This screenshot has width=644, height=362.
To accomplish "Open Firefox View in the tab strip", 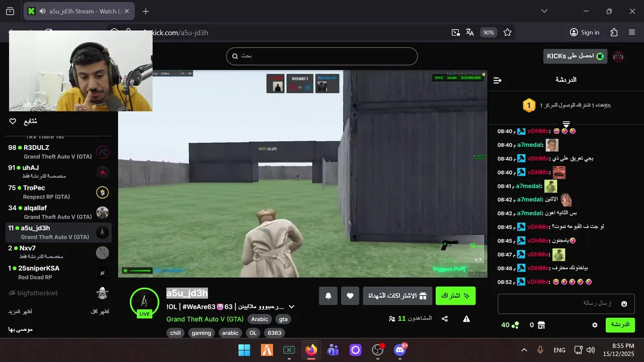I will (10, 11).
